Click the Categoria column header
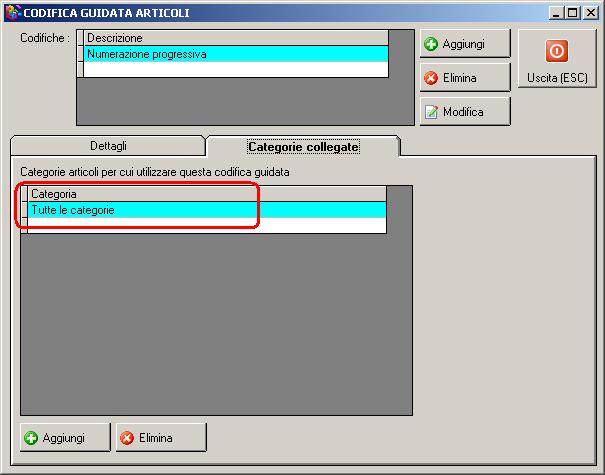 [207, 194]
